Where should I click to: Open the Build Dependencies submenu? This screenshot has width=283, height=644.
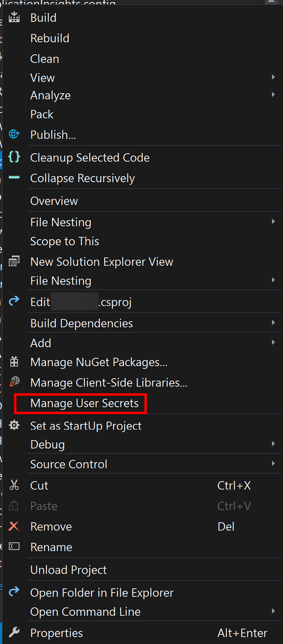(x=274, y=322)
